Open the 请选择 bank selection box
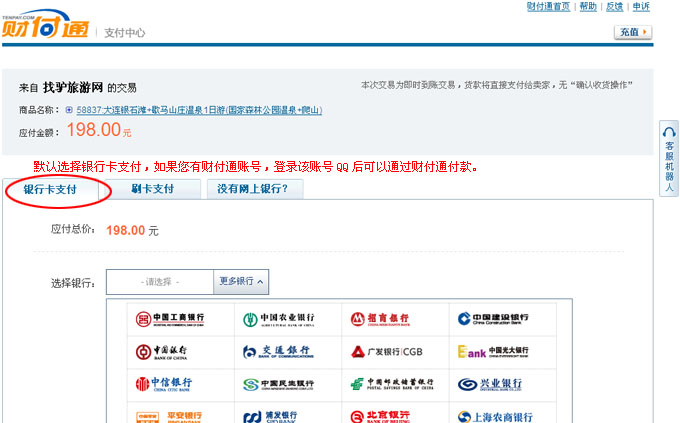680x423 pixels. coord(160,282)
